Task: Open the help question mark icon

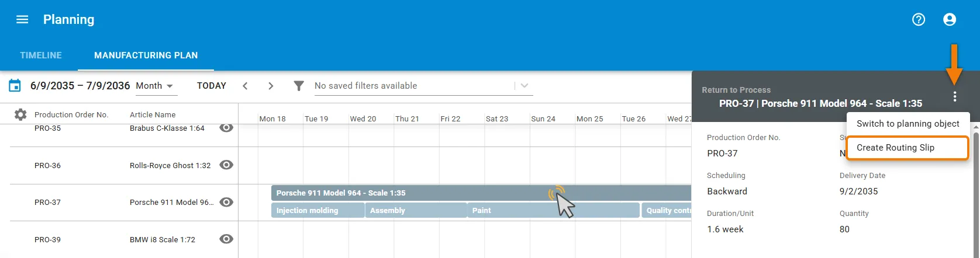Action: coord(919,19)
